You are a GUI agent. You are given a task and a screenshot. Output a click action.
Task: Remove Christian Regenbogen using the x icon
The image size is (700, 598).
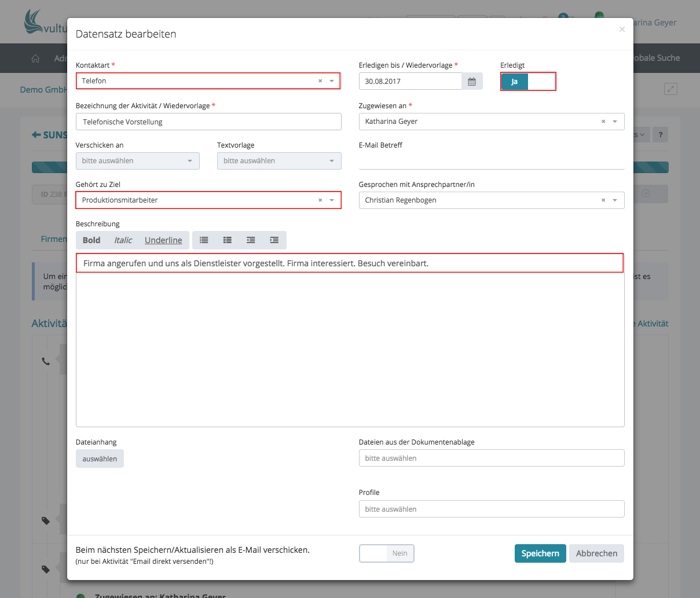coord(603,200)
